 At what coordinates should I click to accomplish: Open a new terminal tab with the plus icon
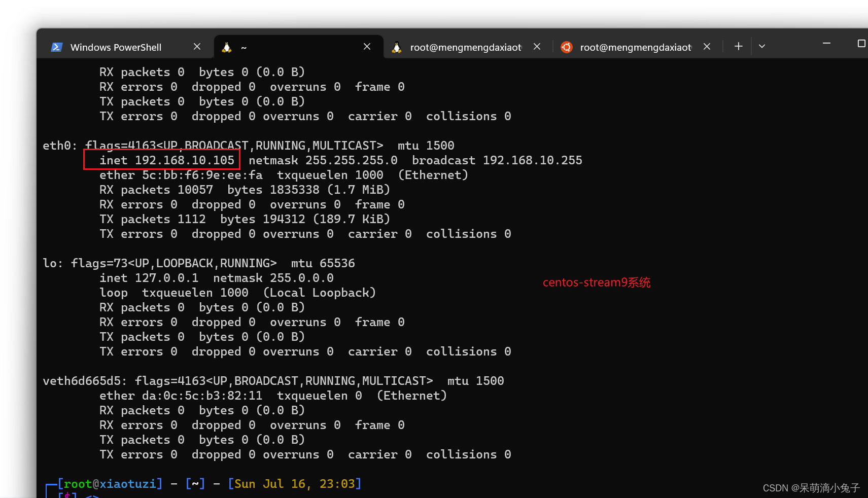[739, 46]
